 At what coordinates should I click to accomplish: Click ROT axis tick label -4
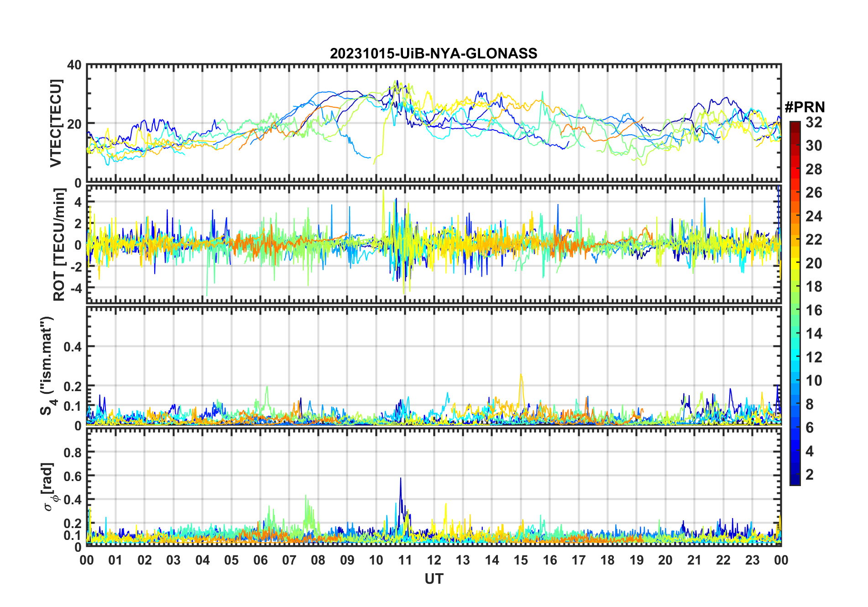point(75,288)
